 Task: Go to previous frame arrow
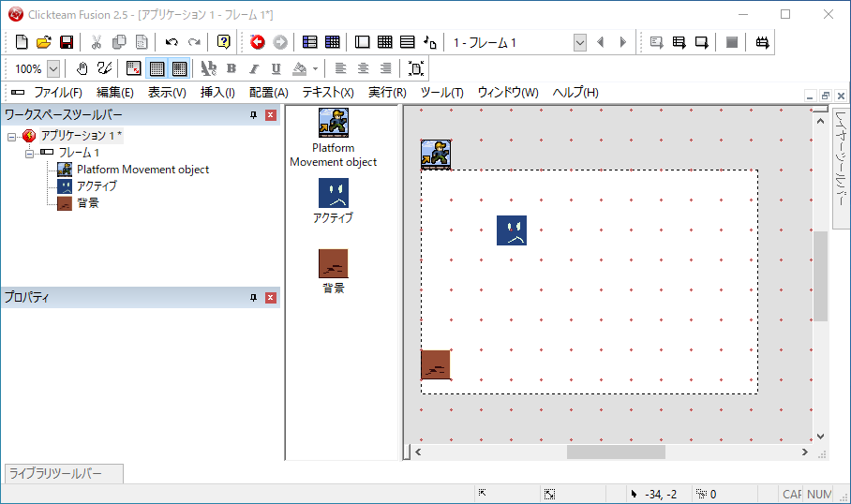click(x=600, y=42)
